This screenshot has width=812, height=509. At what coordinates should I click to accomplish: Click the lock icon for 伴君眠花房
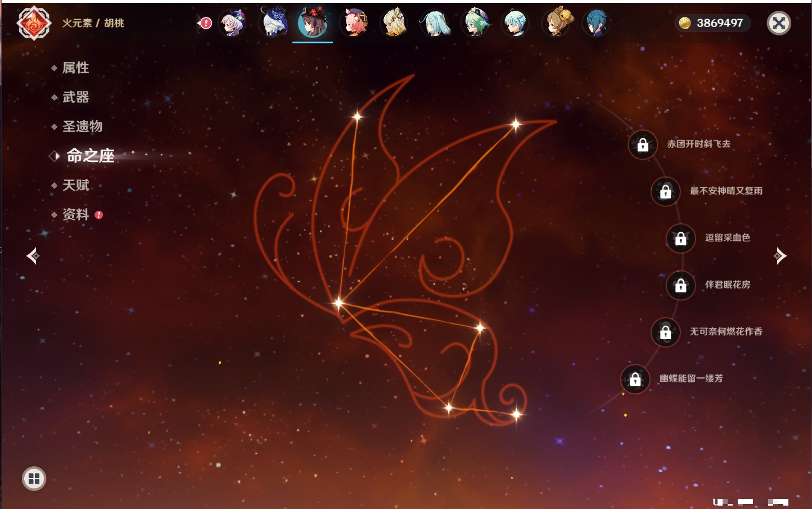click(x=681, y=286)
